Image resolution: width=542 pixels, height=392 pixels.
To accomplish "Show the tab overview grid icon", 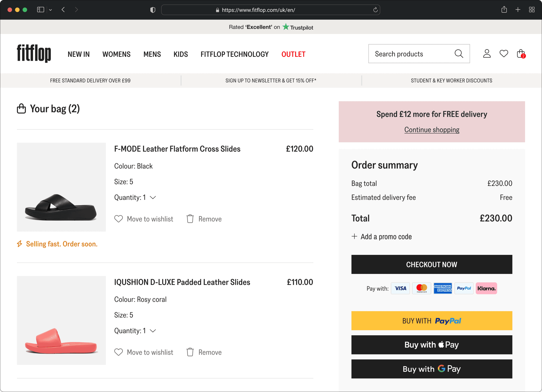I will (x=532, y=10).
